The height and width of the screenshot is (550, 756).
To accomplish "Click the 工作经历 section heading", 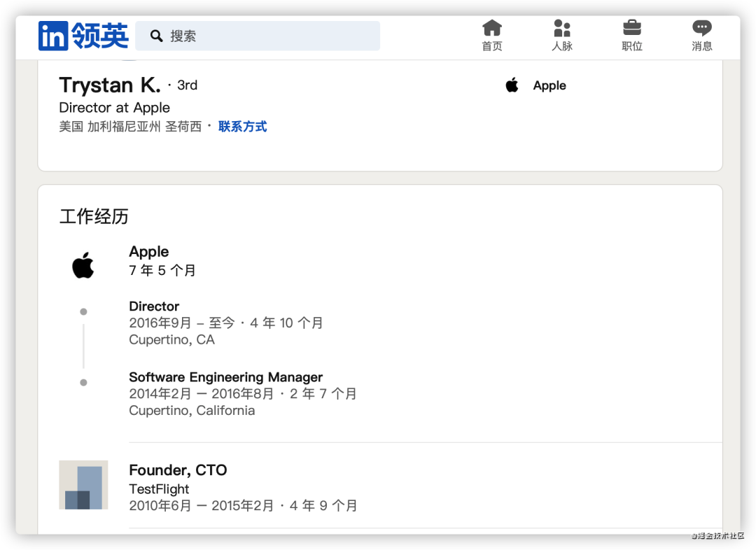I will (94, 216).
